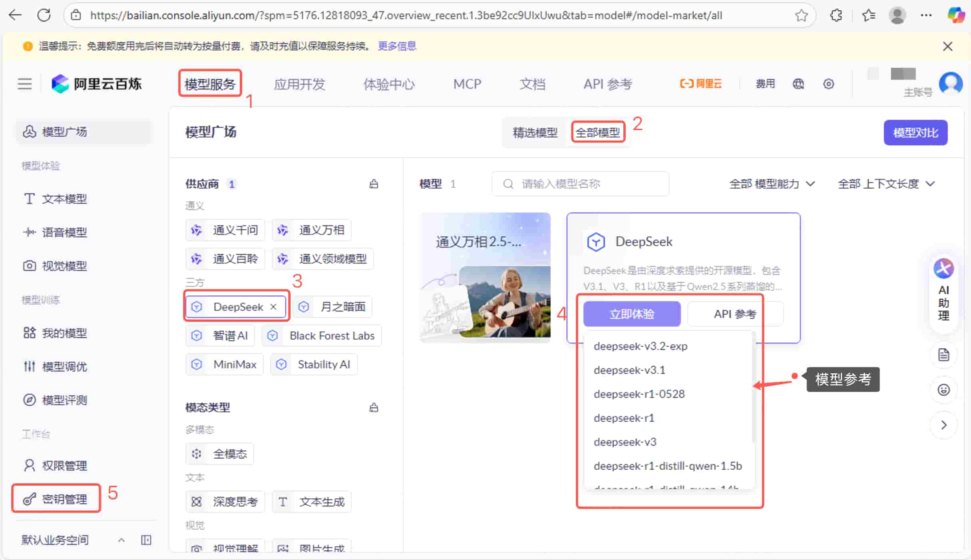Click the document icon on right rail
This screenshot has width=971, height=560.
coord(943,355)
